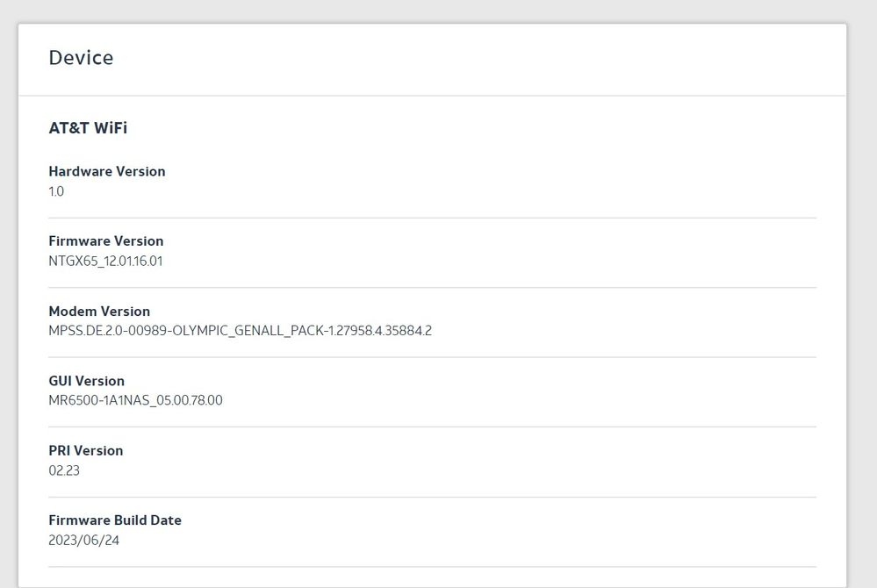Click the PRI Version label
This screenshot has width=877, height=588.
click(x=86, y=450)
